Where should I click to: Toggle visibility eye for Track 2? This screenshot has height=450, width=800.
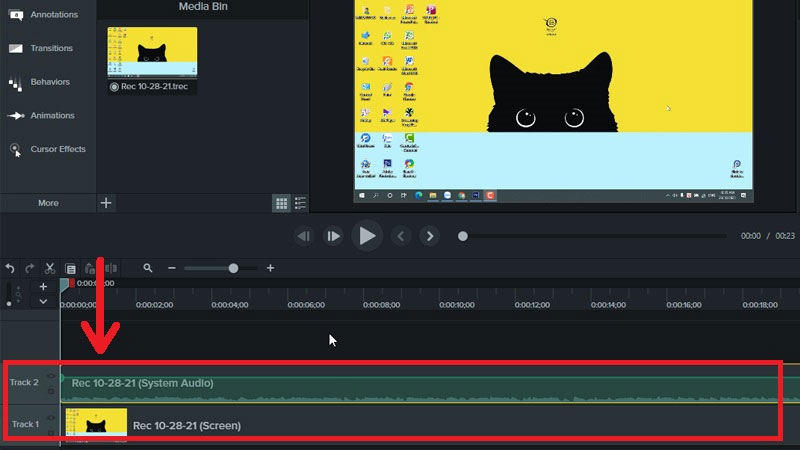(51, 377)
